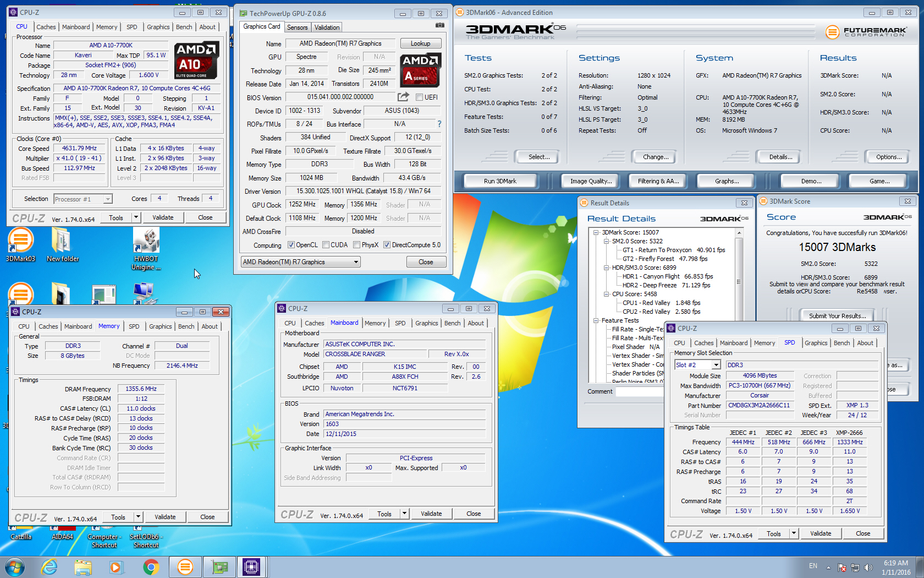Toggle the CUDA checkbox
The width and height of the screenshot is (924, 578).
(326, 245)
